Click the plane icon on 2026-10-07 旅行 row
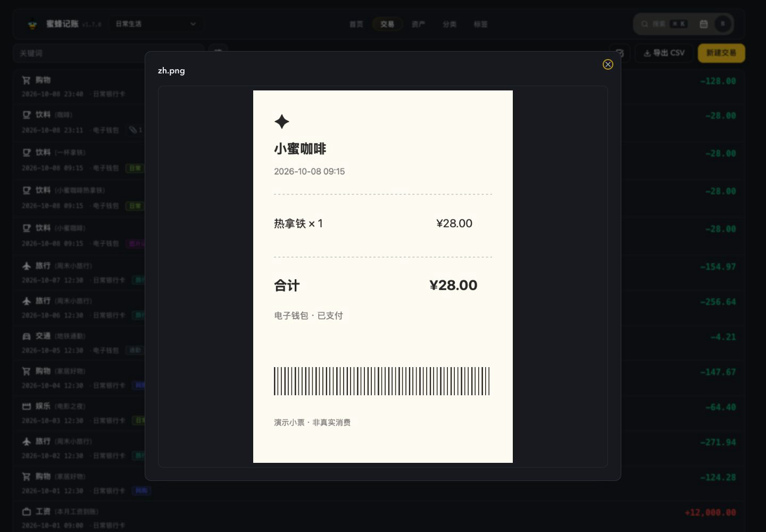Viewport: 766px width, 532px height. coord(27,266)
